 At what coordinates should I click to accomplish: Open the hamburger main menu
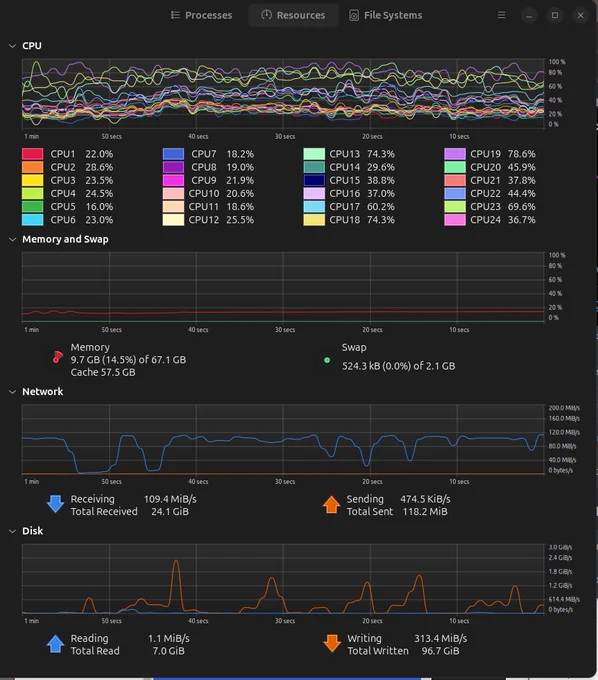(501, 15)
